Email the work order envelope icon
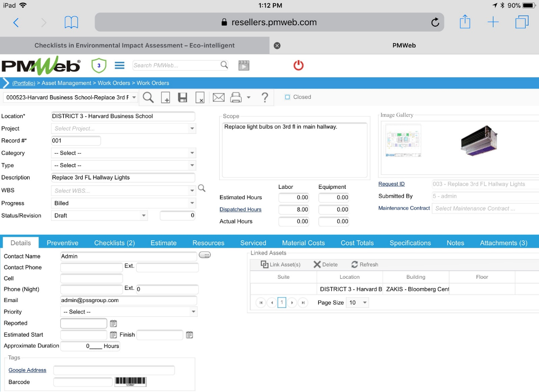Image resolution: width=539 pixels, height=392 pixels. point(219,97)
